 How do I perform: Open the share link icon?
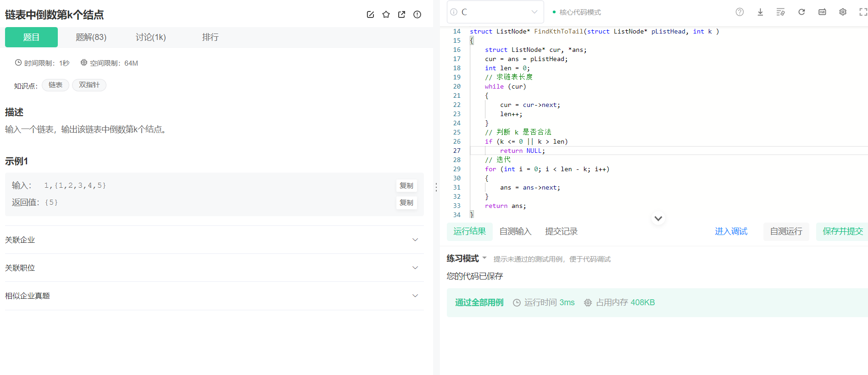point(401,15)
